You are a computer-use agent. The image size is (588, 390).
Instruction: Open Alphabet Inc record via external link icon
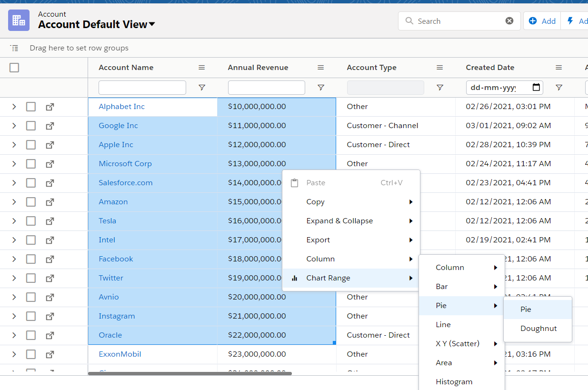click(x=50, y=107)
